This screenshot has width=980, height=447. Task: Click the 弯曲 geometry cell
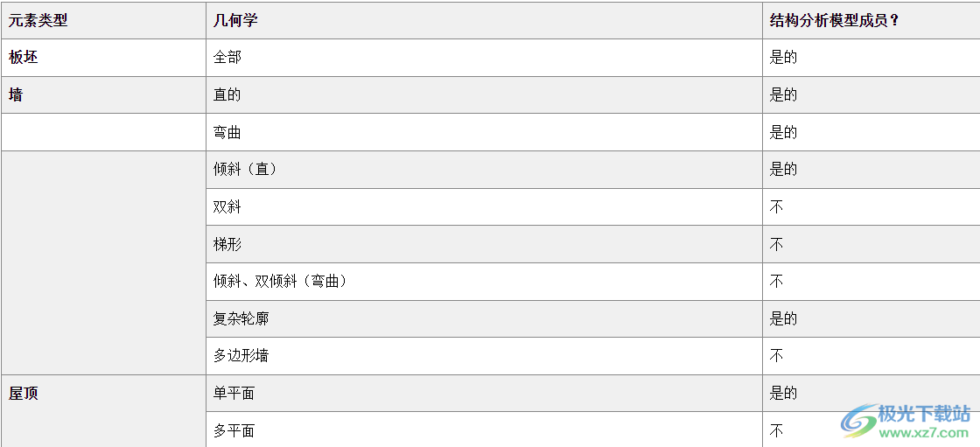click(227, 132)
